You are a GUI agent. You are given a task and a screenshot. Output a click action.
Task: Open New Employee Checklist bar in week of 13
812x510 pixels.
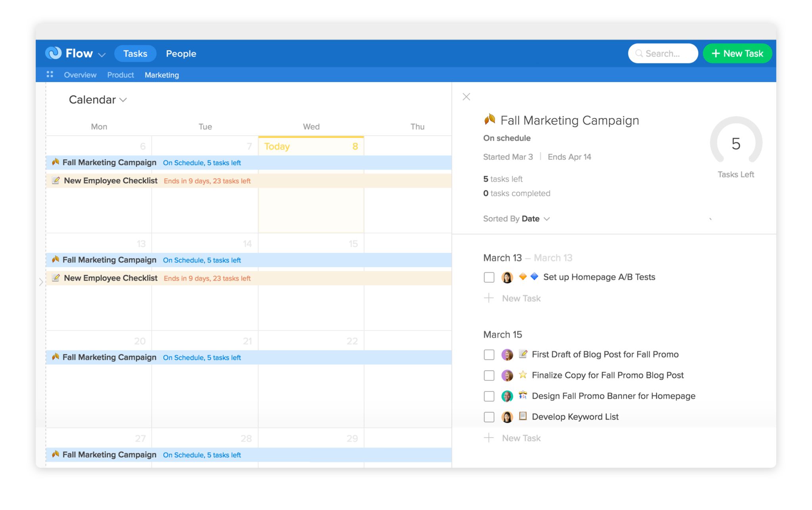tap(249, 278)
